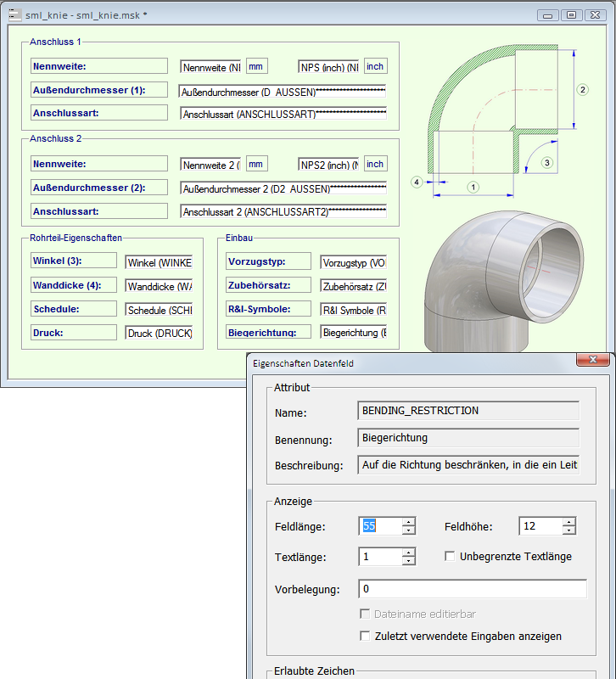Image resolution: width=616 pixels, height=679 pixels.
Task: Click the mm unit box in Anschluss 1
Action: point(256,67)
